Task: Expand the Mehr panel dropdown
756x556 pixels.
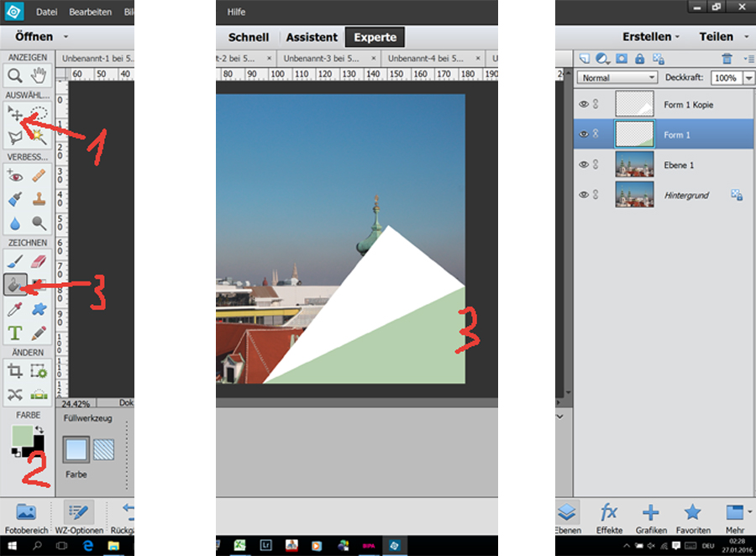Action: pyautogui.click(x=750, y=512)
